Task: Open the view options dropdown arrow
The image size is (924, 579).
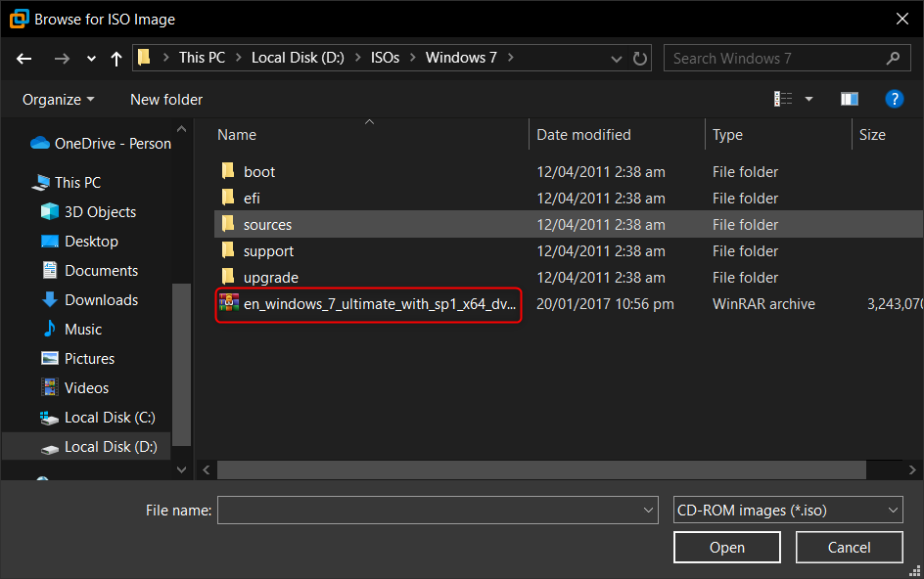Action: (808, 99)
